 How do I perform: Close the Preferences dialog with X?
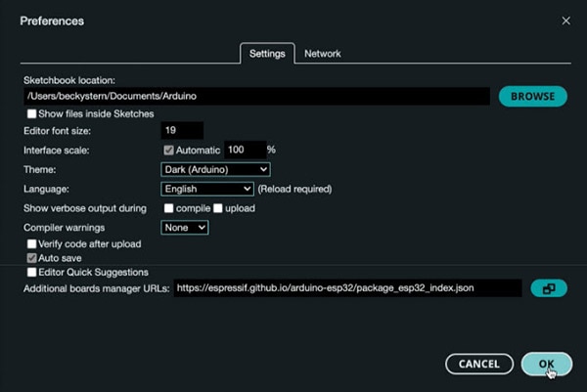point(565,21)
